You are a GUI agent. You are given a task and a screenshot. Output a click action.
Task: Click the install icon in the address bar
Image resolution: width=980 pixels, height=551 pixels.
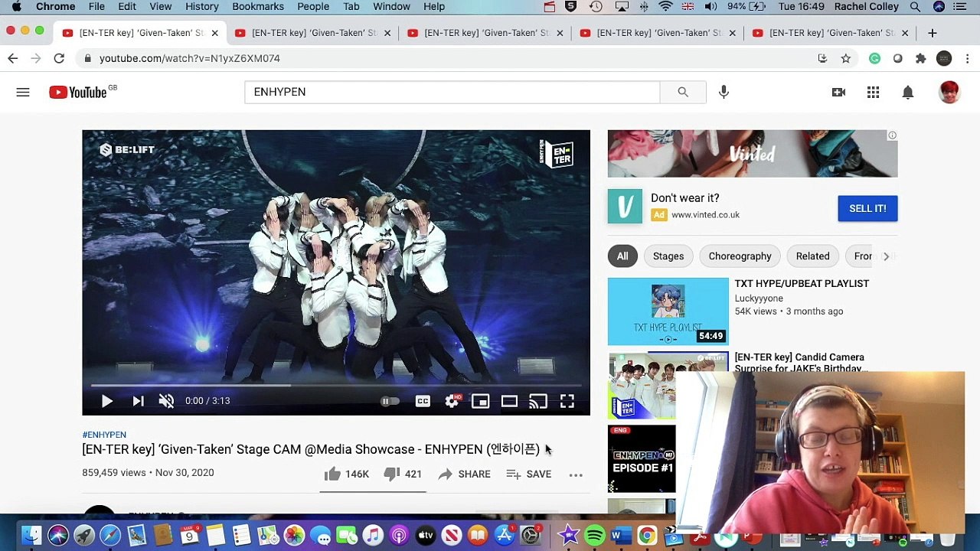822,58
